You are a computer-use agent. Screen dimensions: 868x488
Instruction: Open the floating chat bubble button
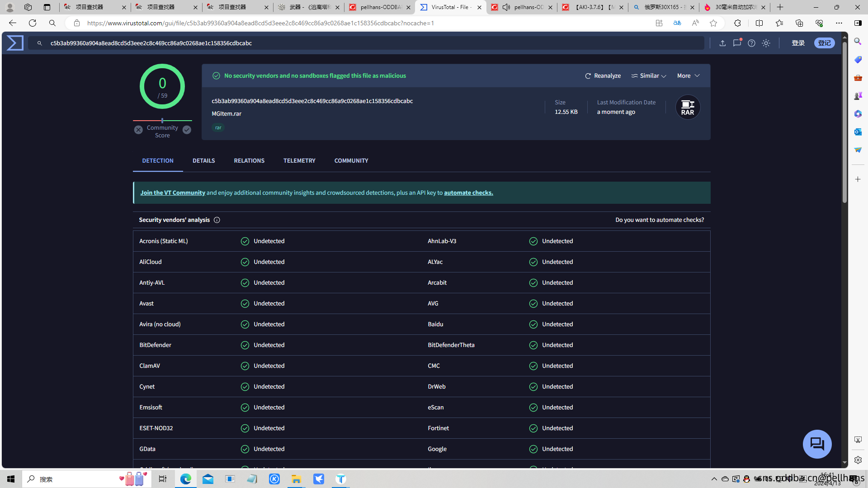(817, 444)
